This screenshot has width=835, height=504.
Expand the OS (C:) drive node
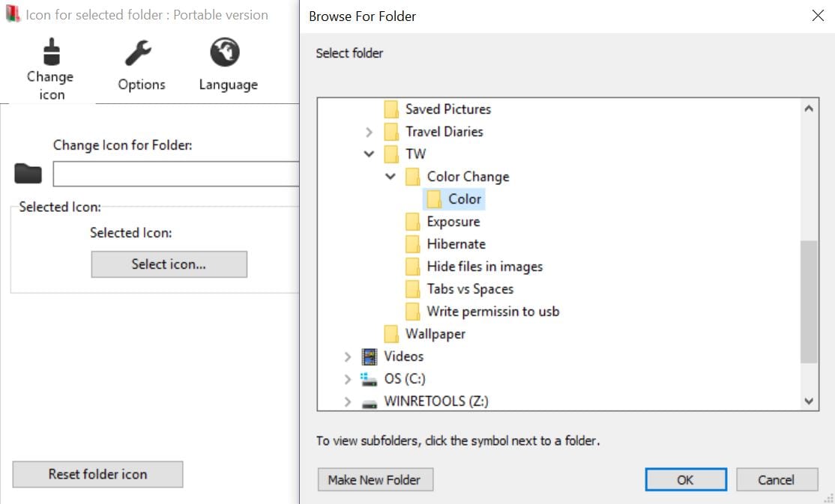347,379
